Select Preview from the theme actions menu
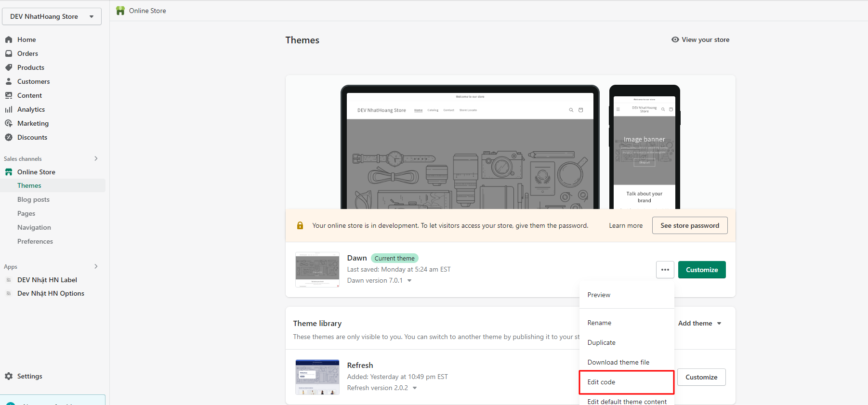Viewport: 868px width, 405px height. [x=627, y=295]
